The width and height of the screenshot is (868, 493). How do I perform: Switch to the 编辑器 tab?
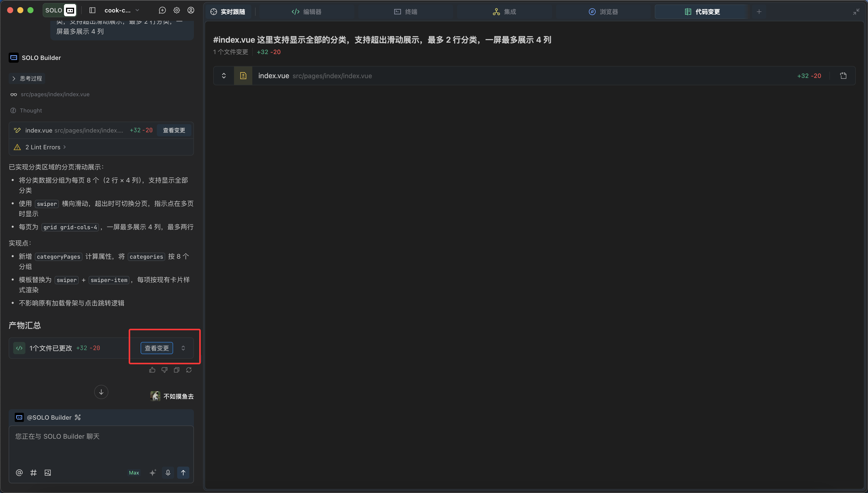click(306, 11)
